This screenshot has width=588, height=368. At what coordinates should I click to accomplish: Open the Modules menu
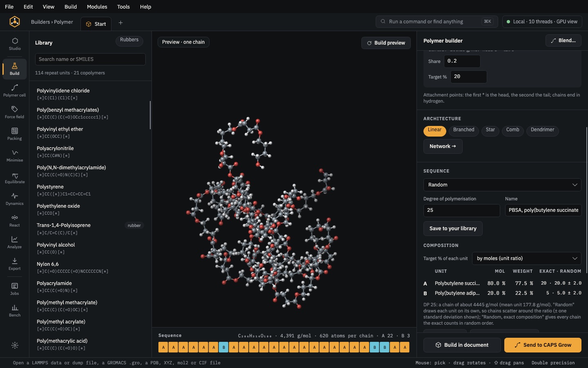tap(97, 7)
